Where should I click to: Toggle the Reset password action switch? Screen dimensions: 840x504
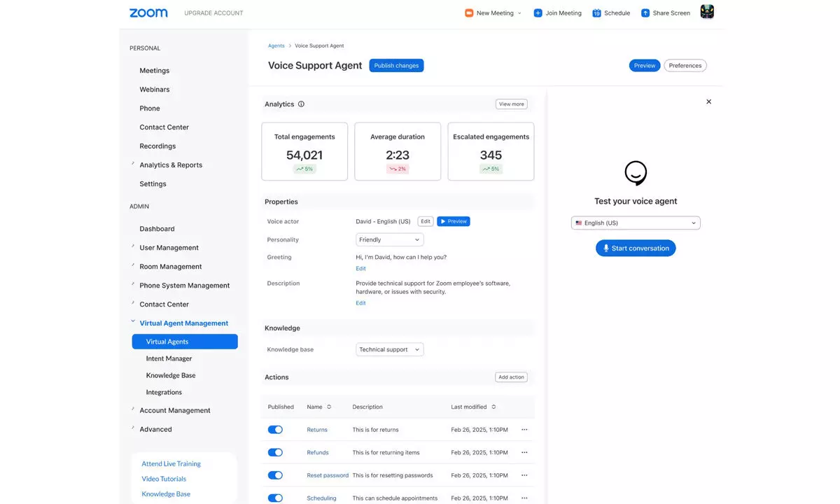[275, 475]
